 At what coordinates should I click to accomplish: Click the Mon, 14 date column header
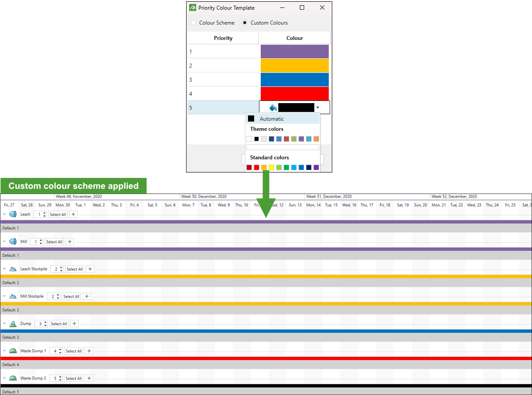pos(313,205)
